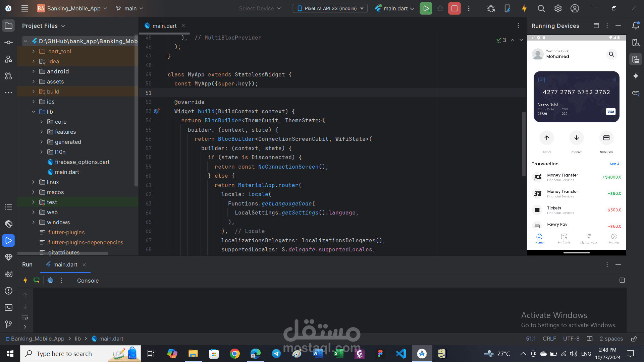Expand the features folder
Screen dimensions: 644x362
click(42, 132)
